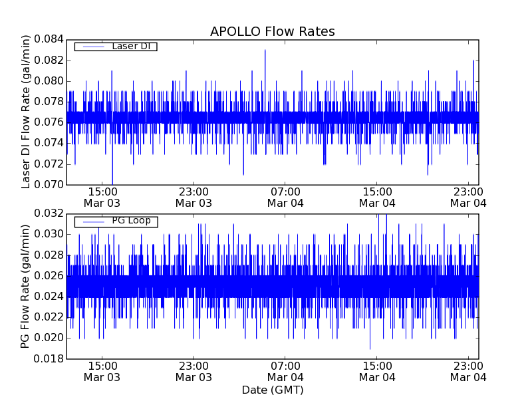Click the lowest Laser DI dip reaching 0.070
The height and width of the screenshot is (399, 532).
pos(112,182)
